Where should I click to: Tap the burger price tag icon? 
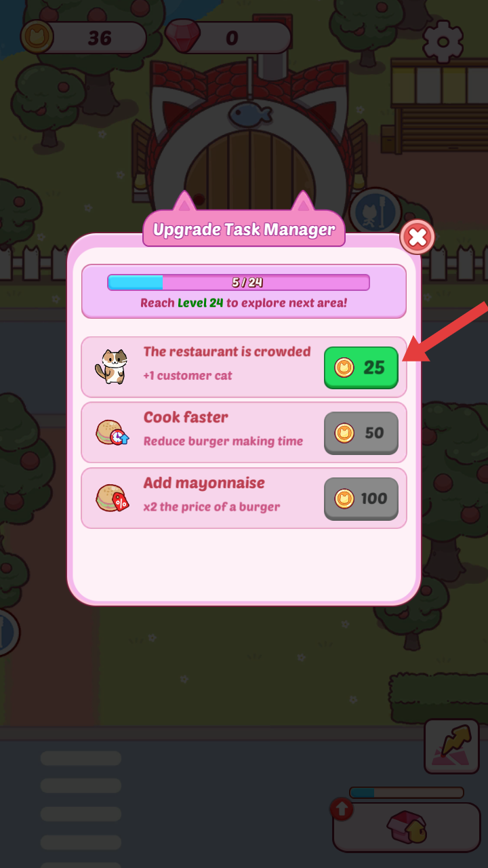coord(112,498)
